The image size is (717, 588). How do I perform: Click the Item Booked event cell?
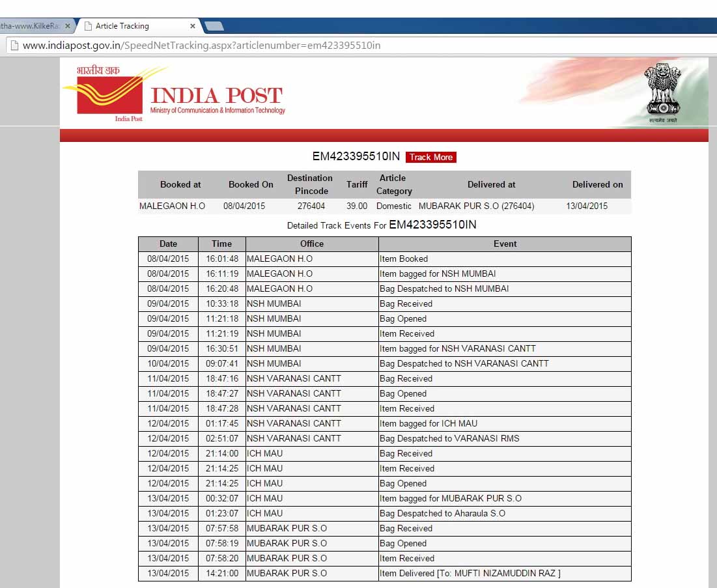click(x=505, y=259)
